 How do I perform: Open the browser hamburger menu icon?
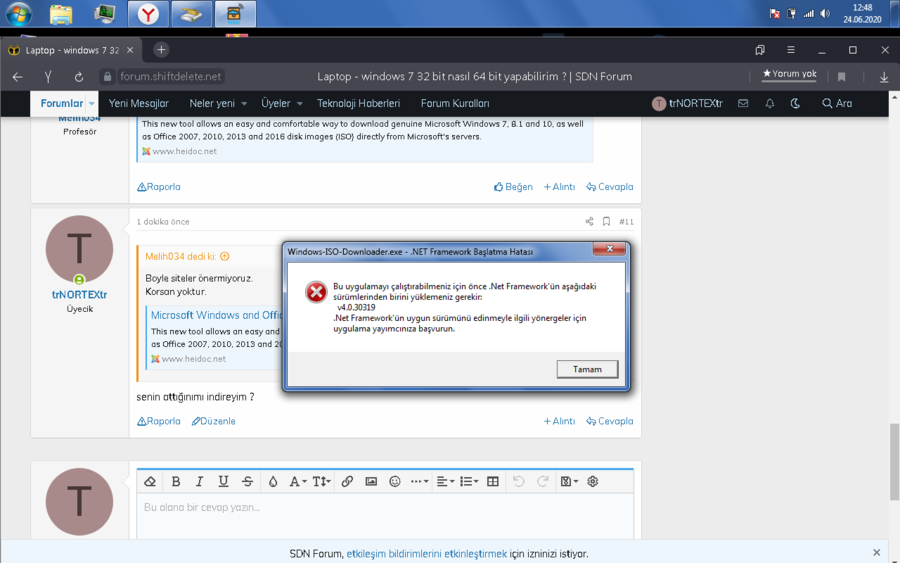click(790, 50)
